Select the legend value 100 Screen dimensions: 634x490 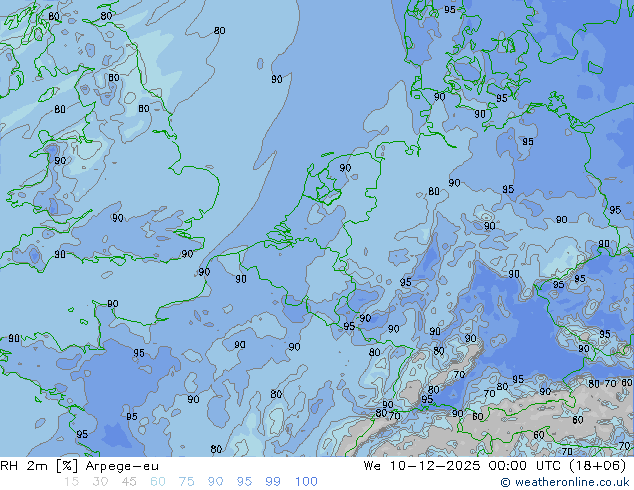[x=306, y=482]
